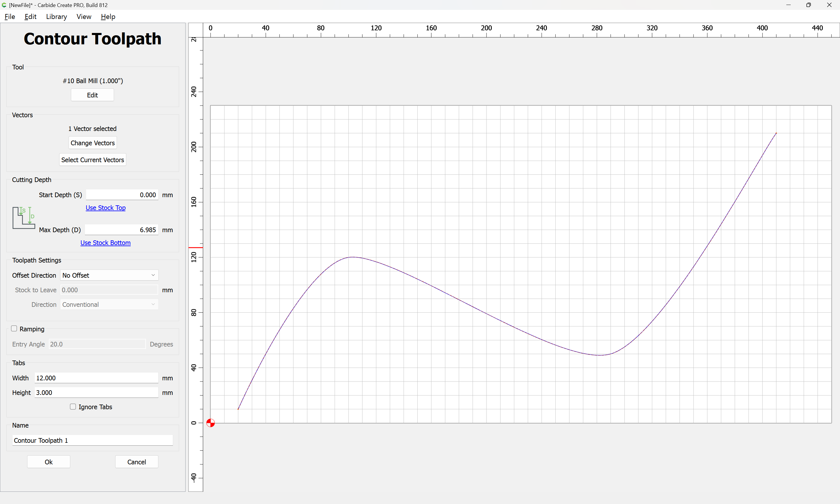The width and height of the screenshot is (840, 504).
Task: Click the red origin zero marker icon
Action: click(211, 423)
